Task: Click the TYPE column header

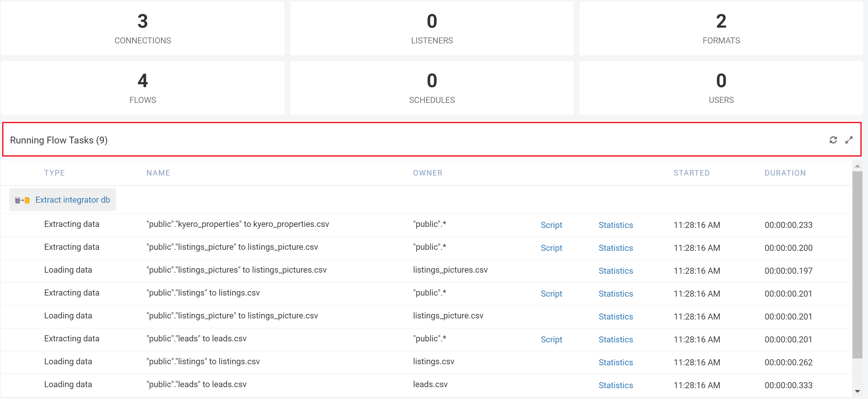Action: pos(54,173)
